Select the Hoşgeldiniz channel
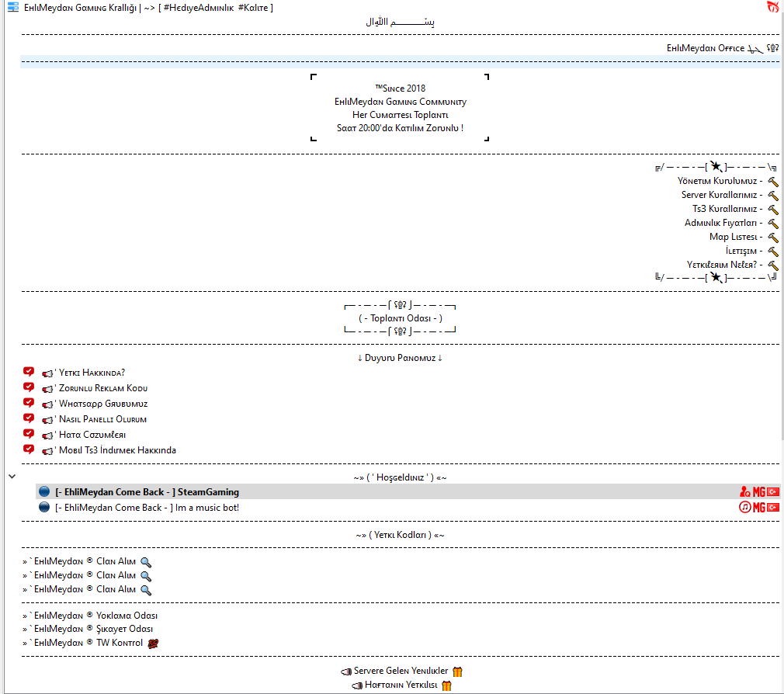Screen dimensions: 784x694 pyautogui.click(x=400, y=477)
